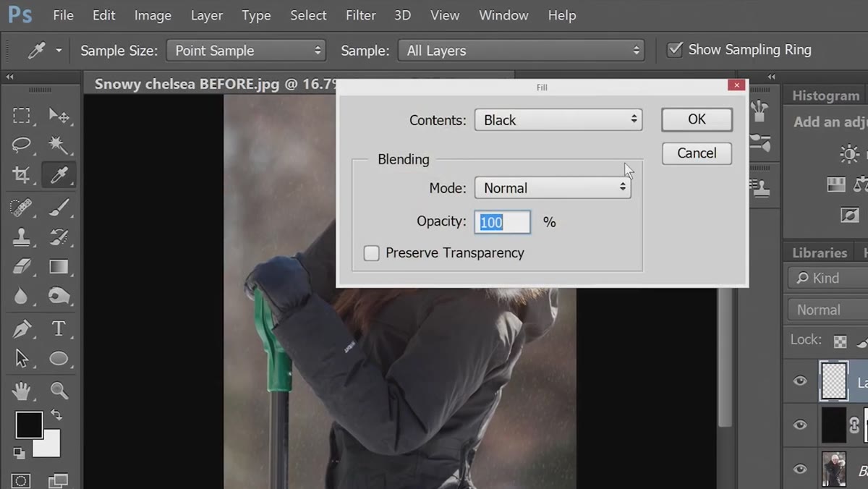This screenshot has height=489, width=868.
Task: Open the File menu
Action: pyautogui.click(x=63, y=15)
